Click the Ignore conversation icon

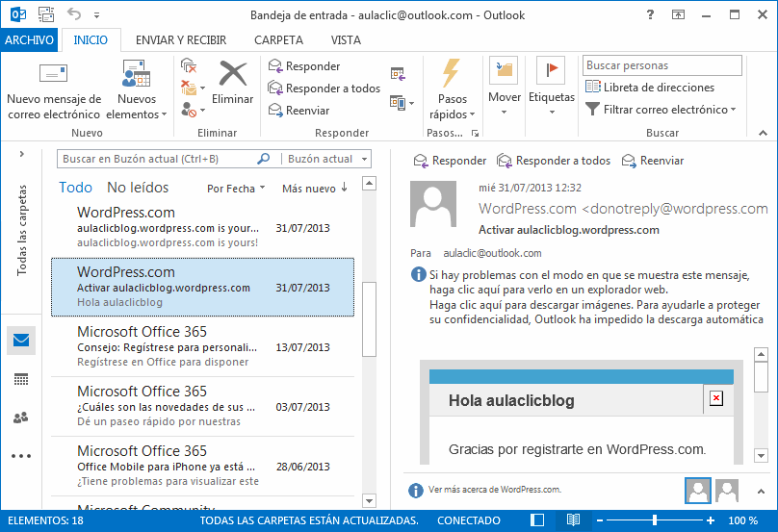(x=189, y=66)
